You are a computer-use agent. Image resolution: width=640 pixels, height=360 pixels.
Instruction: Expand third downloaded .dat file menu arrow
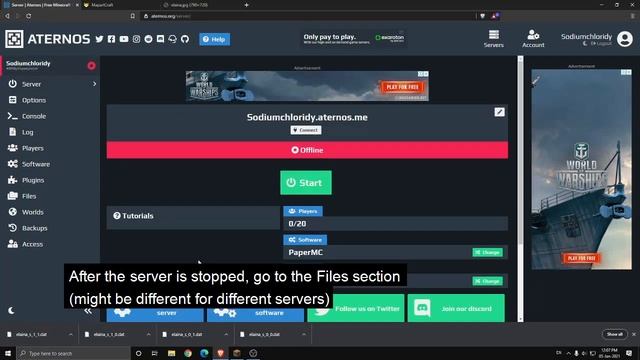pos(226,334)
